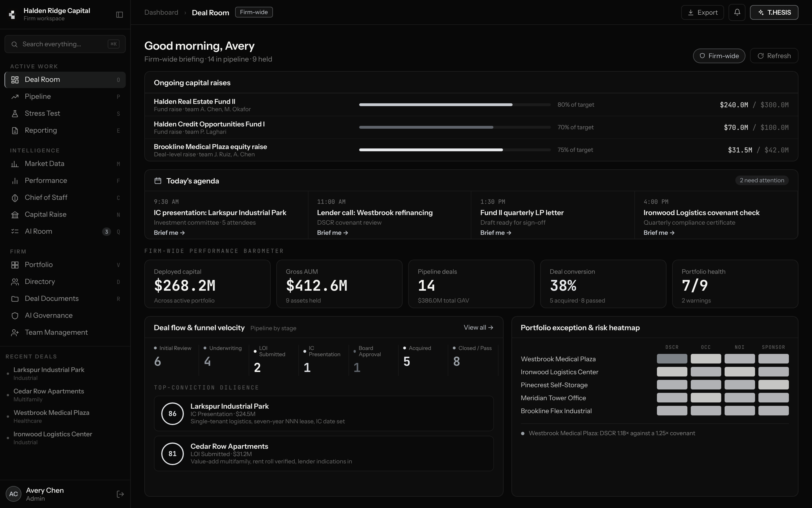Open notifications with the bell icon

click(737, 12)
